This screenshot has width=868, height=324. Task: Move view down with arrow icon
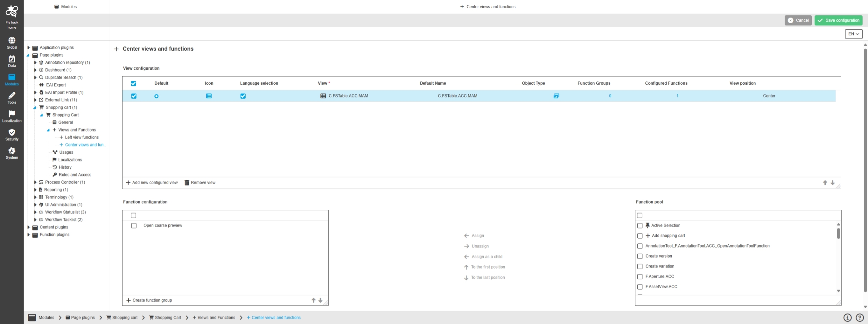point(833,183)
